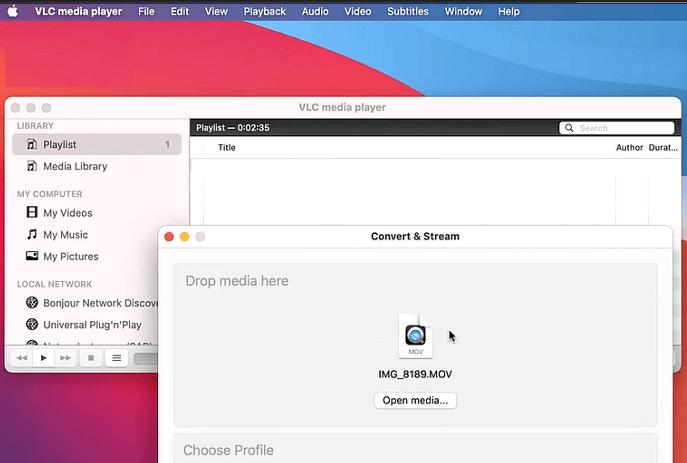Open the Playback menu

click(265, 11)
